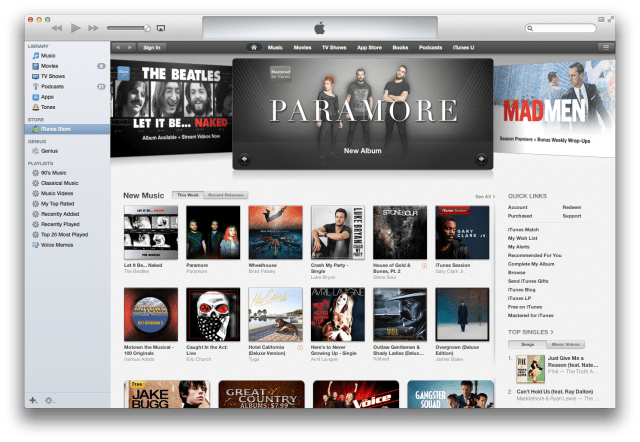Open the AirPlay output icon
Image resolution: width=640 pixels, height=442 pixels.
pyautogui.click(x=161, y=28)
